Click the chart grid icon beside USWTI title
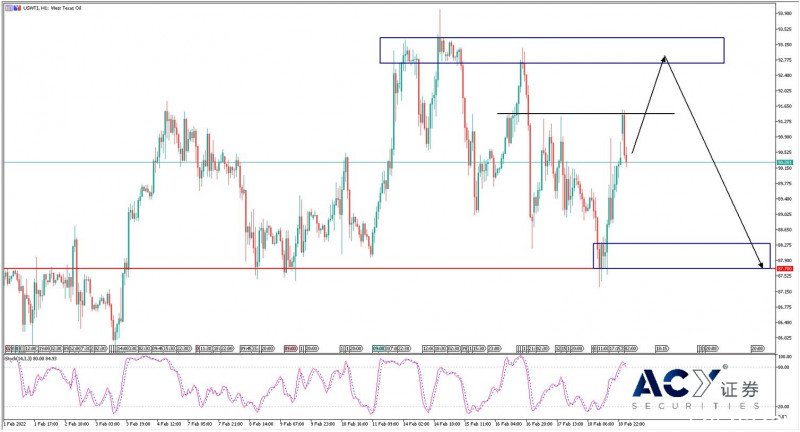This screenshot has width=800, height=432. (9, 8)
